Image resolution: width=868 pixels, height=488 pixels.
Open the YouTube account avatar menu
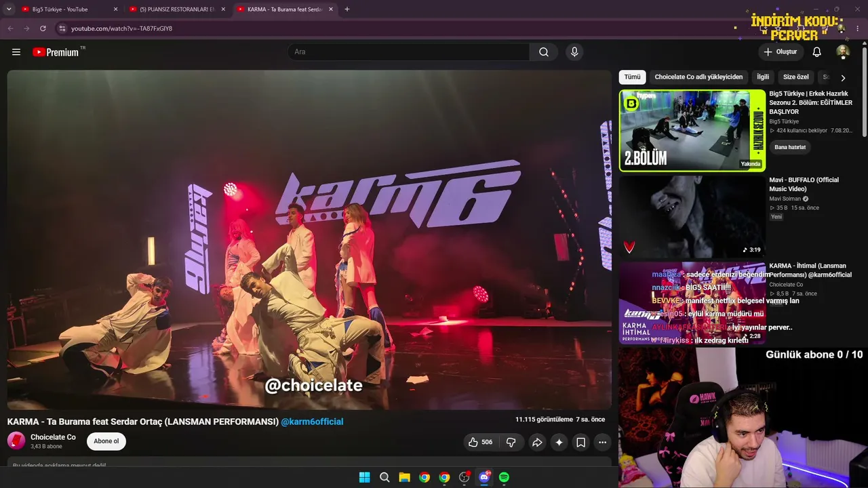coord(843,52)
